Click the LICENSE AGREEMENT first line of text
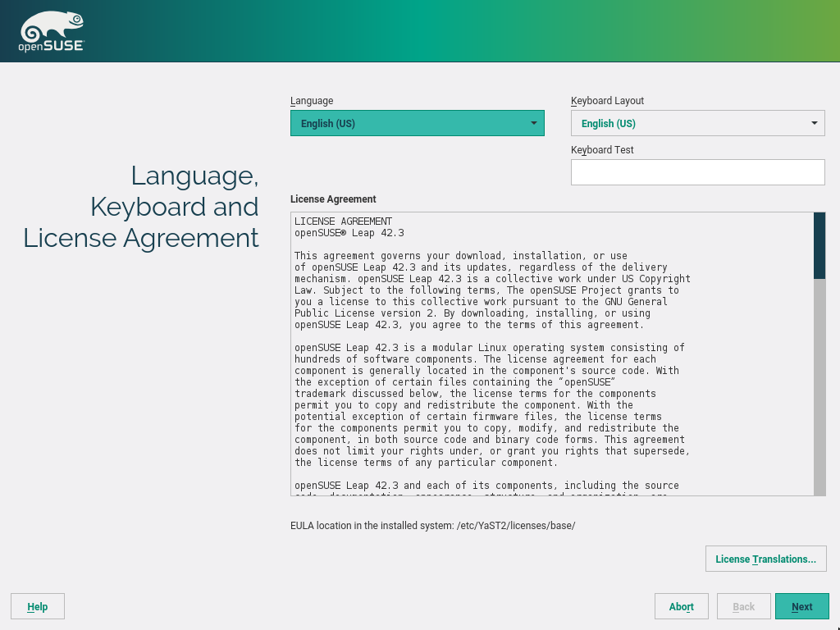 coord(343,221)
